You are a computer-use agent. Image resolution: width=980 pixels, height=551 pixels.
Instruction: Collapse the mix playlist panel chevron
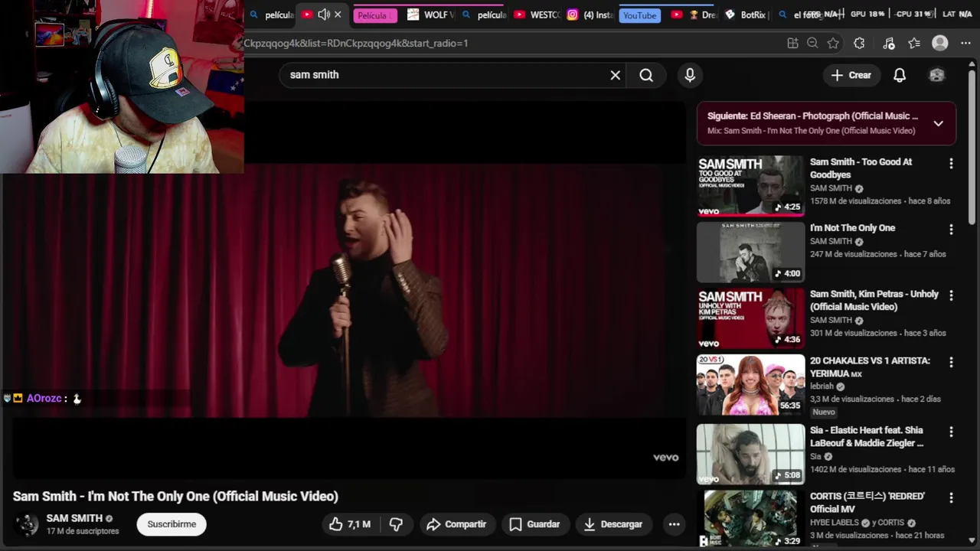938,123
